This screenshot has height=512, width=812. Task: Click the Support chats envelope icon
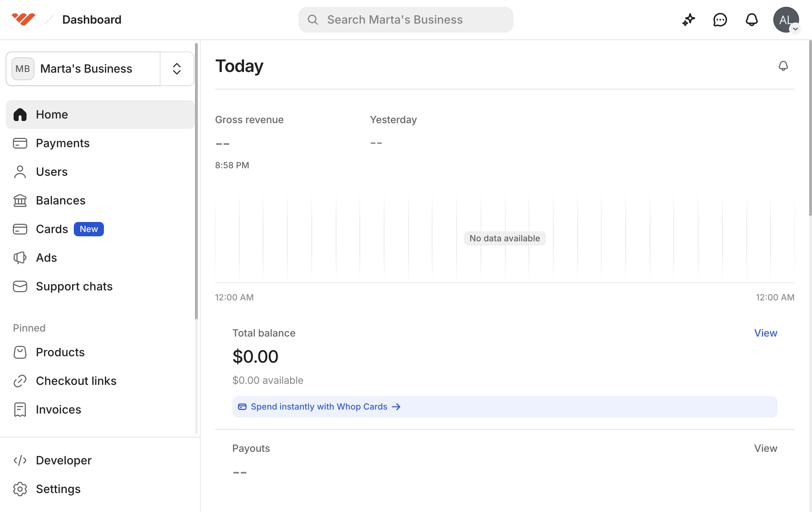click(x=20, y=286)
